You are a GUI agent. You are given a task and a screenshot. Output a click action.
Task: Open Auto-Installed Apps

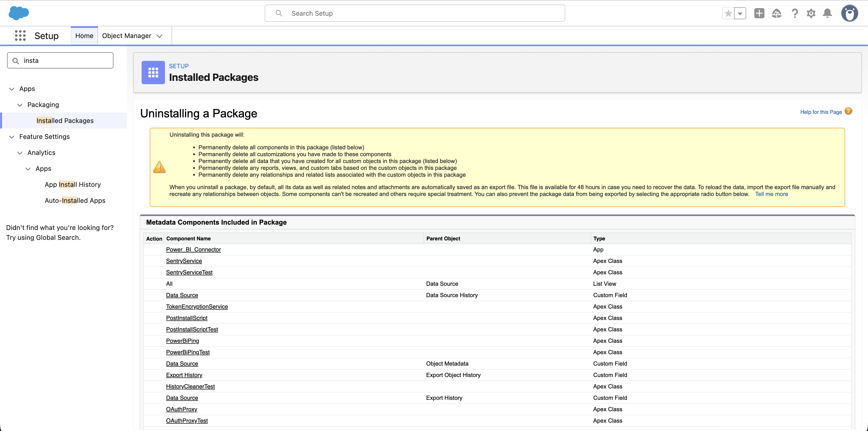75,200
